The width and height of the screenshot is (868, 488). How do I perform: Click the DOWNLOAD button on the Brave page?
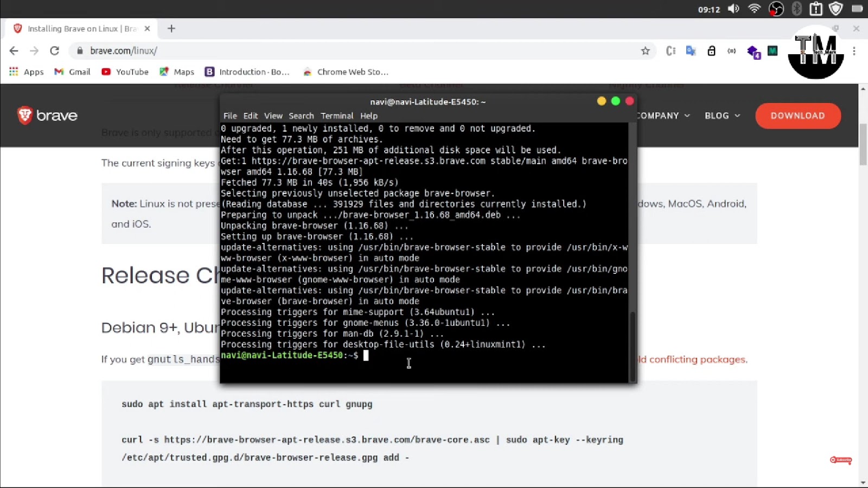(797, 115)
